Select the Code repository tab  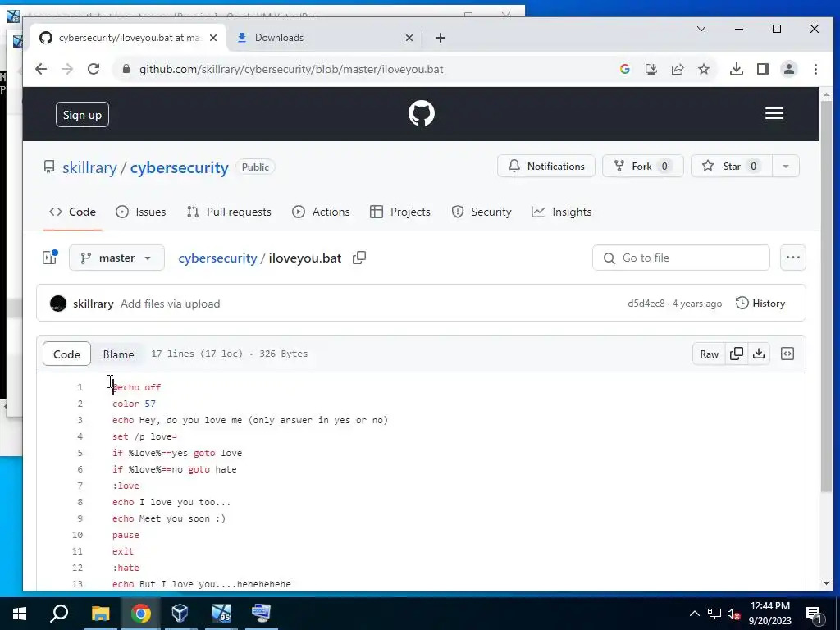[x=72, y=212]
